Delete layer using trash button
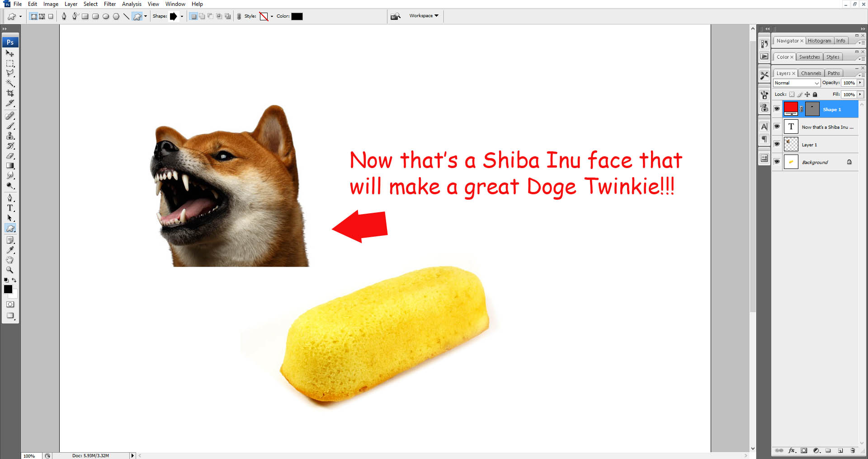The image size is (868, 459). [x=853, y=450]
